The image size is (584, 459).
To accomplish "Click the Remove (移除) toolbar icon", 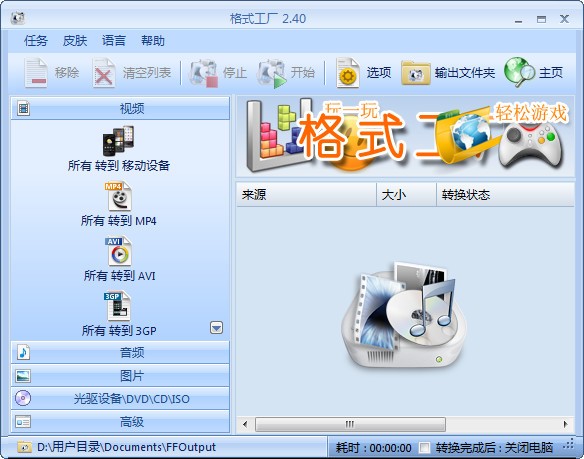I will point(36,73).
